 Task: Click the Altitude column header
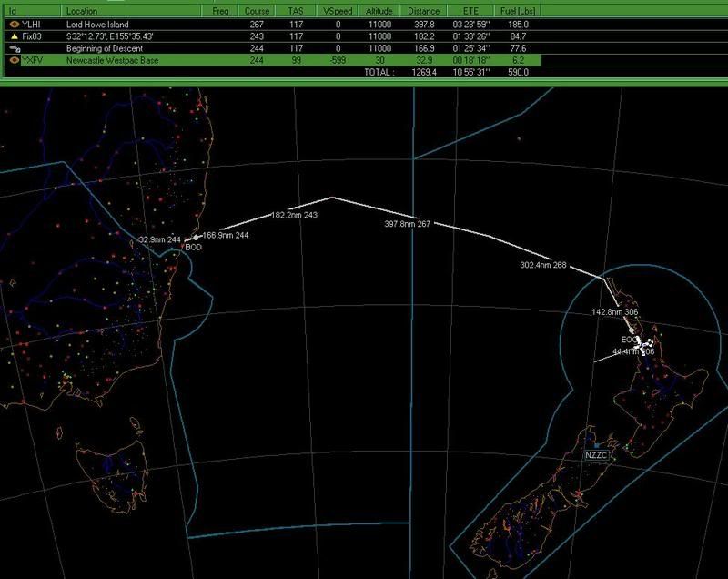pyautogui.click(x=379, y=11)
